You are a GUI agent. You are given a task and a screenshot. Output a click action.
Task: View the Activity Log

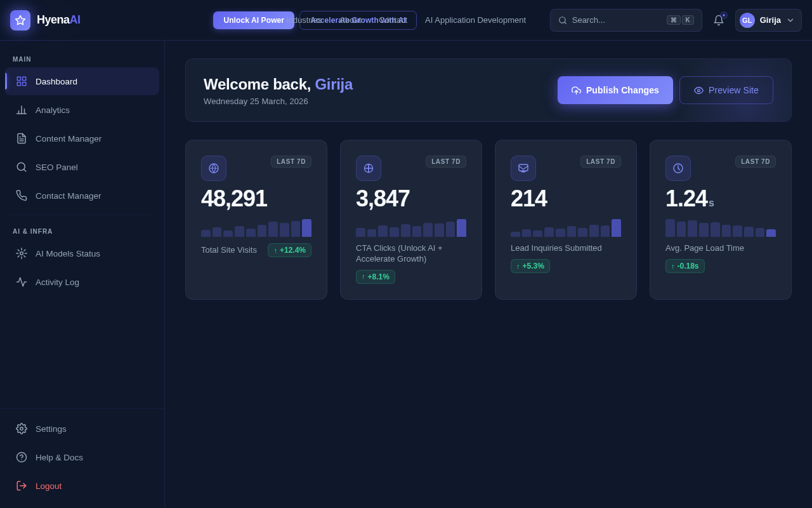[x=57, y=282]
